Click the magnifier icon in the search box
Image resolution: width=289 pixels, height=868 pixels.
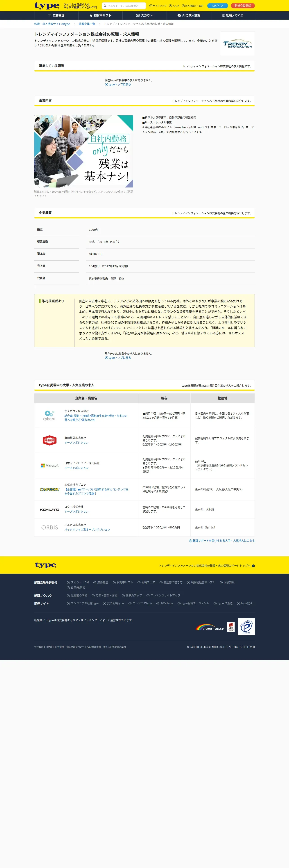pos(105,6)
